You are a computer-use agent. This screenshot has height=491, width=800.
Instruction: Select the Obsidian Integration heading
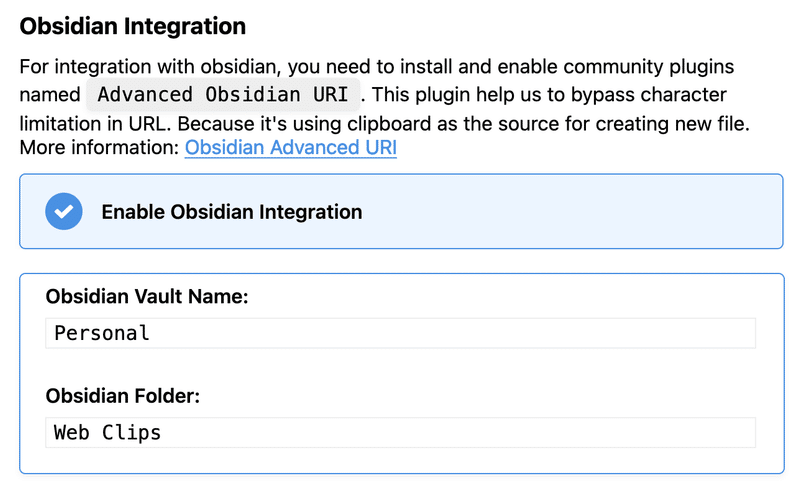[133, 26]
